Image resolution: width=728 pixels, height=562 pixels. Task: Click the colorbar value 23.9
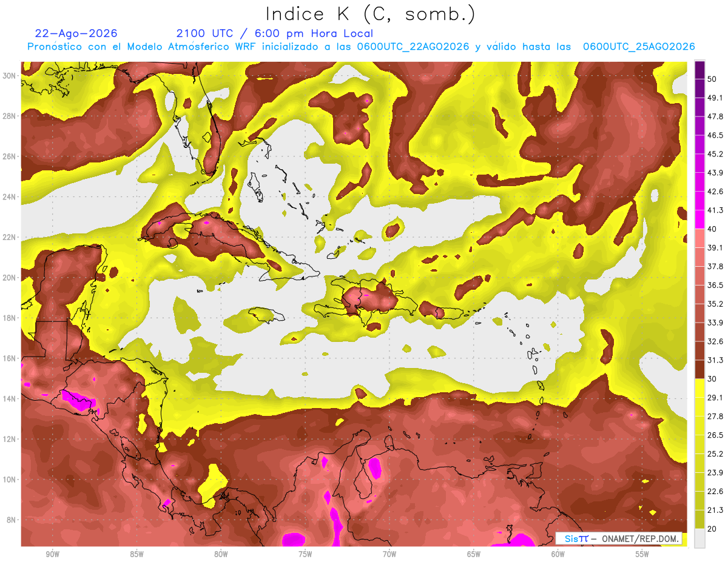tap(715, 472)
